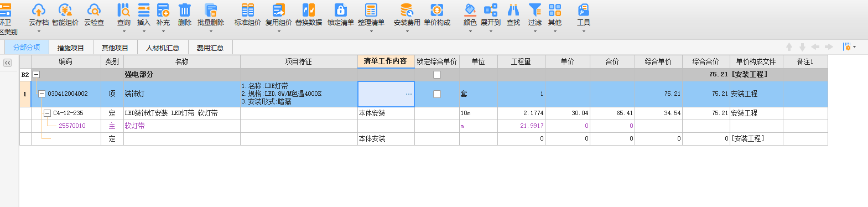Screen dimensions: 868x207
Task: Open the column settings gear dropdown
Action: click(849, 47)
